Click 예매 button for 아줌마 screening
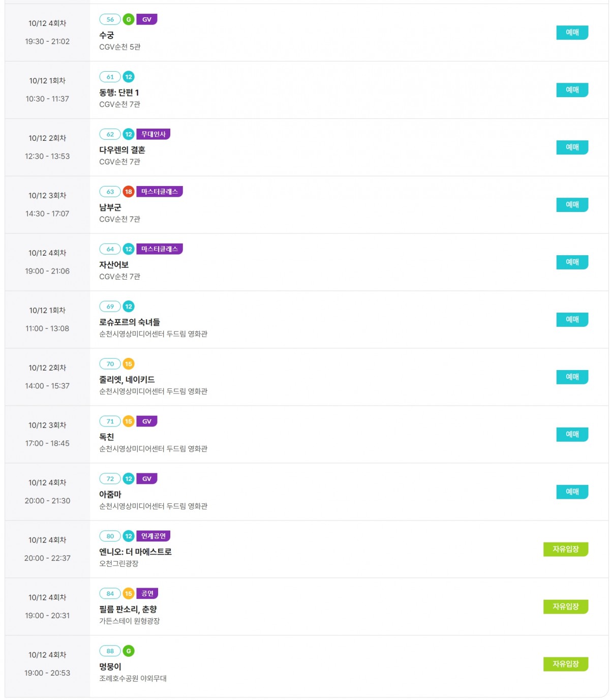 click(x=572, y=492)
